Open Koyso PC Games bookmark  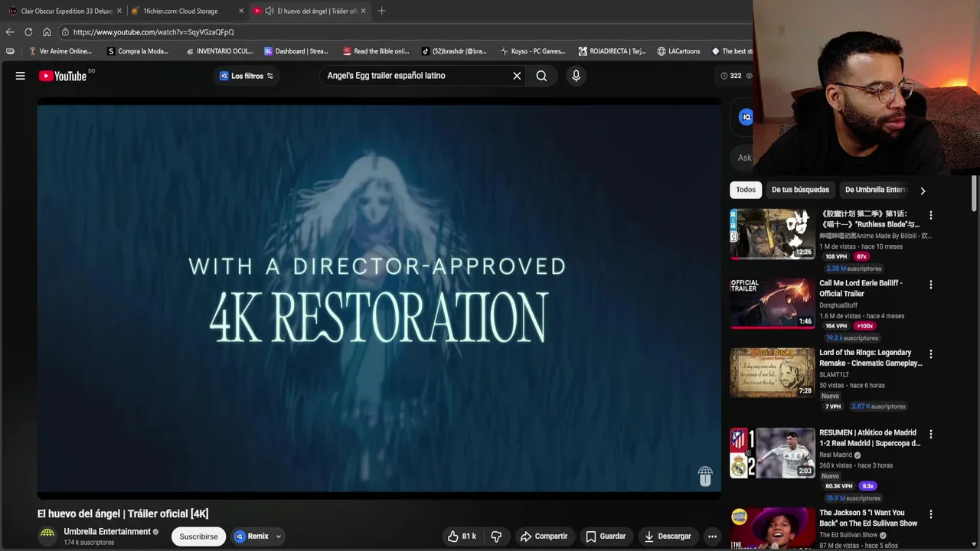coord(533,51)
